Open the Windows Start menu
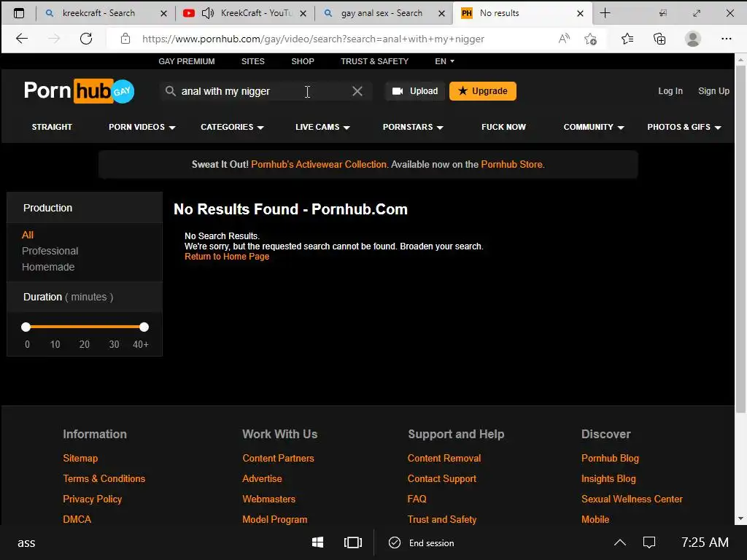Image resolution: width=747 pixels, height=560 pixels. point(318,542)
